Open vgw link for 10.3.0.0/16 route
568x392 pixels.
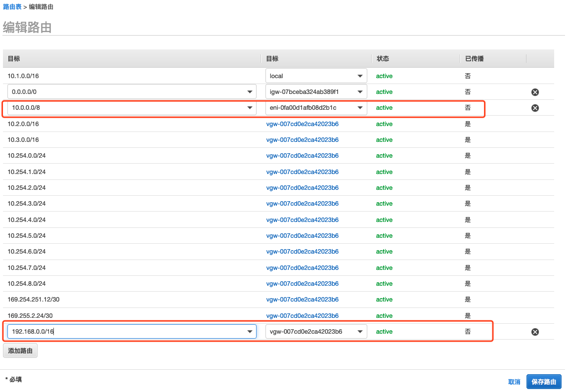pyautogui.click(x=302, y=140)
